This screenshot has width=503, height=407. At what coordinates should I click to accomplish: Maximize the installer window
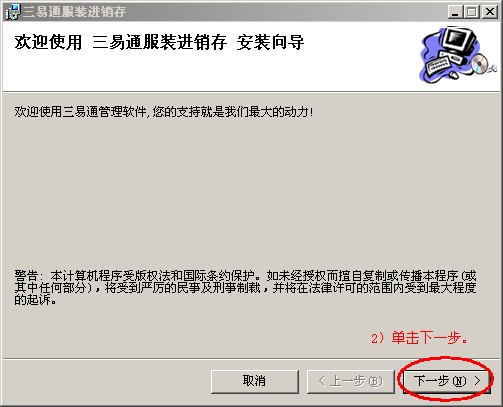[x=471, y=12]
